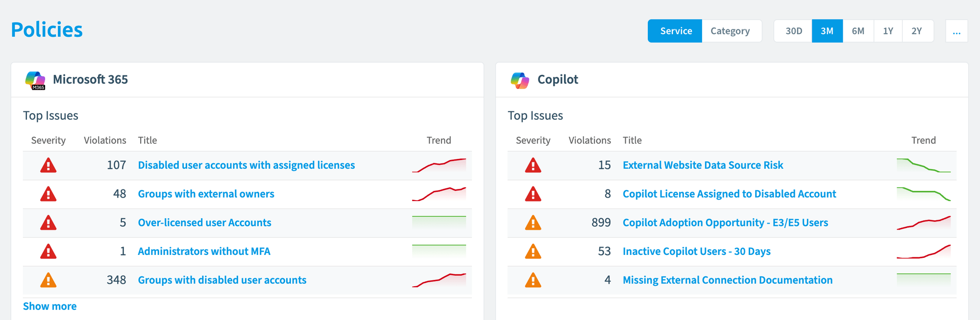Viewport: 980px width, 320px height.
Task: Open the more options ellipsis menu
Action: (x=956, y=31)
